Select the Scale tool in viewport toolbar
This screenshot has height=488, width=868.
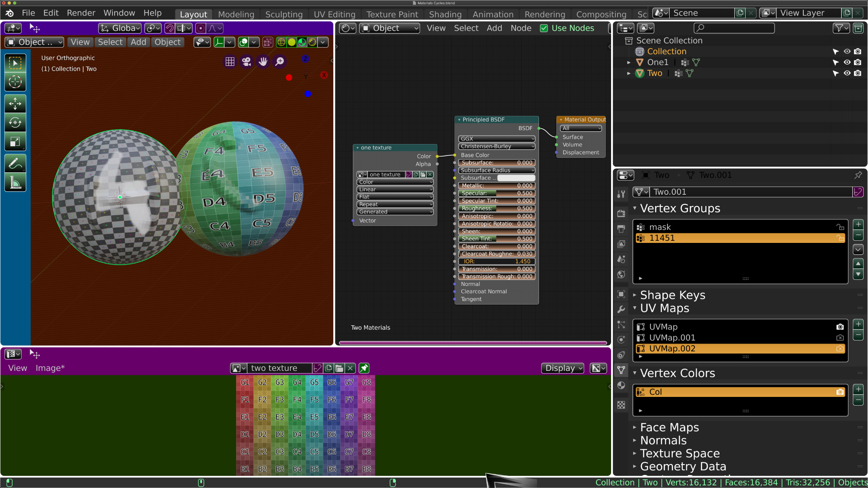click(15, 142)
